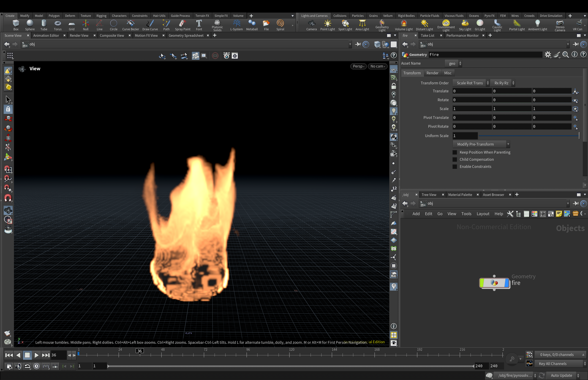Viewport: 588px width, 380px height.
Task: Open the Persp viewport menu
Action: 358,66
